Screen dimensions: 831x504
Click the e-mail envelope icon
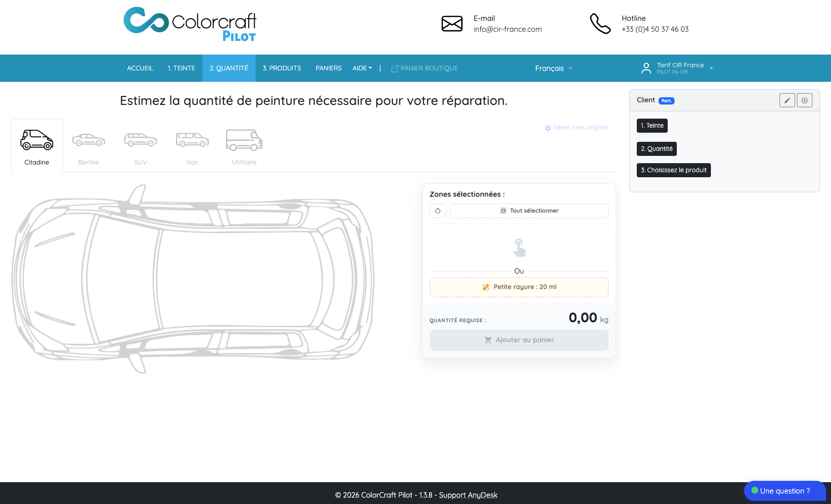[x=452, y=24]
